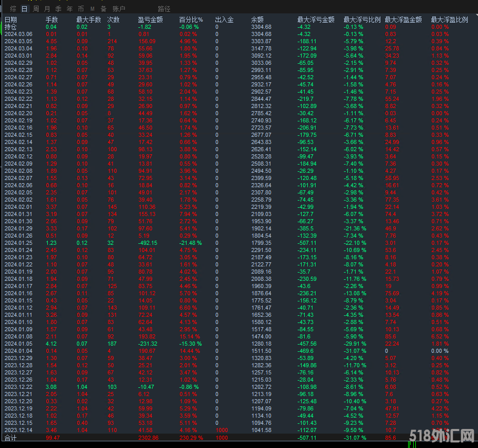Sort by 最大浮亏比例 column header
The width and height of the screenshot is (478, 448).
pyautogui.click(x=362, y=20)
